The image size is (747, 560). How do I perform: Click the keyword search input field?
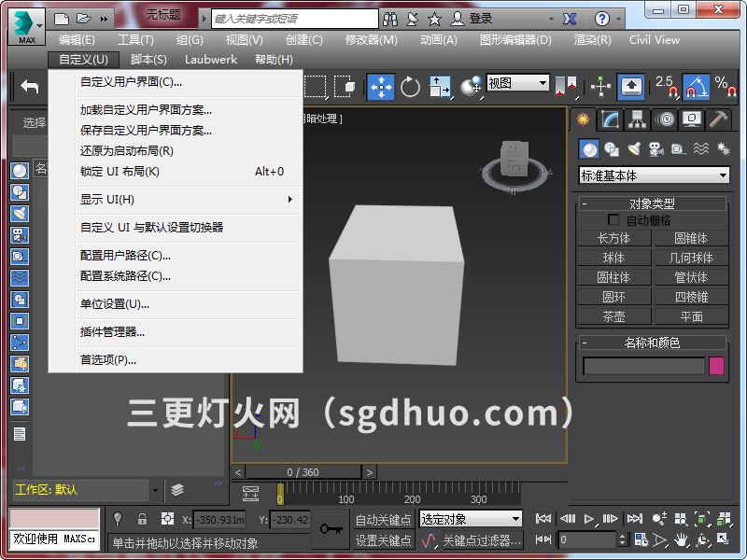coord(294,19)
